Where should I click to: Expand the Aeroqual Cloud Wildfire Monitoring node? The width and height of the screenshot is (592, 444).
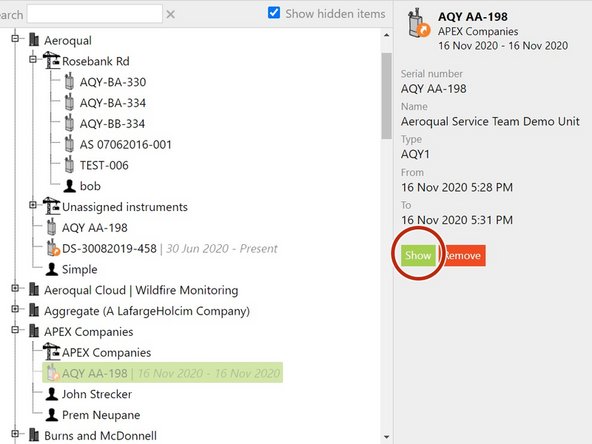[x=15, y=288]
